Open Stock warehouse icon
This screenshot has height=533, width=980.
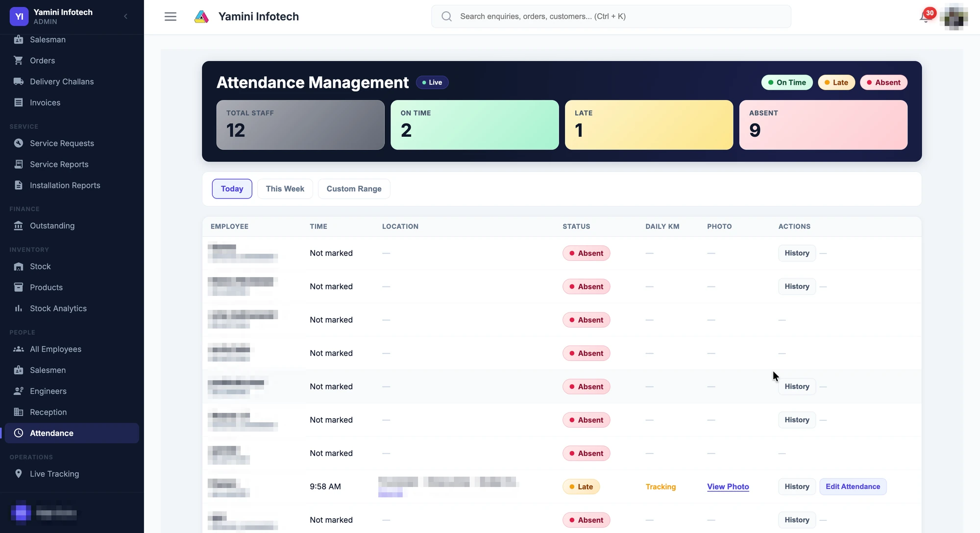coord(19,266)
